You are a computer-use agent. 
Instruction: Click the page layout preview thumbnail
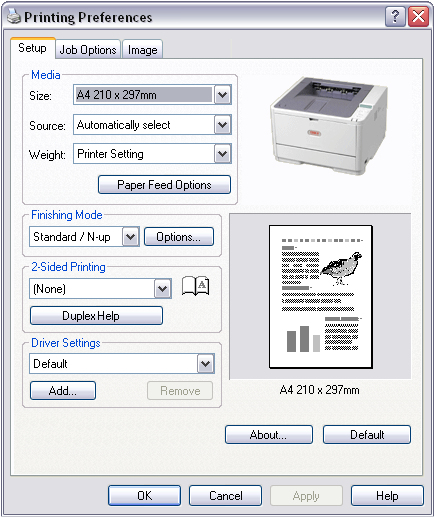[321, 297]
